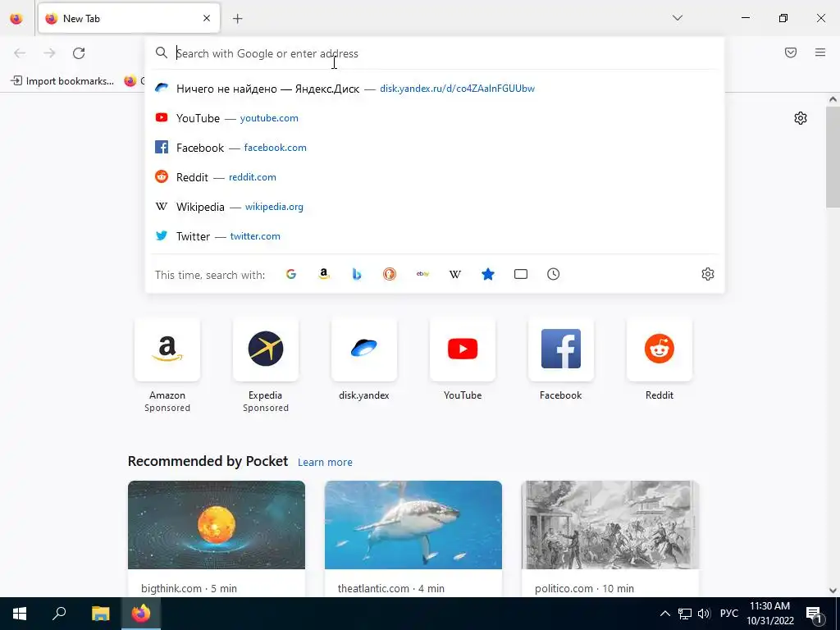Close the New Tab tab
This screenshot has height=630, width=840.
pyautogui.click(x=207, y=18)
